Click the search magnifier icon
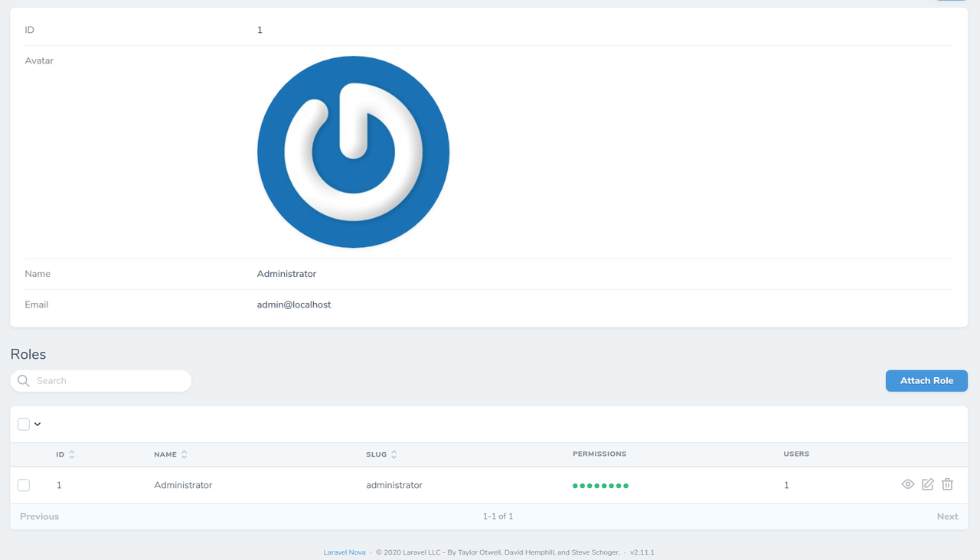Screen dimensions: 980x560 (24, 381)
